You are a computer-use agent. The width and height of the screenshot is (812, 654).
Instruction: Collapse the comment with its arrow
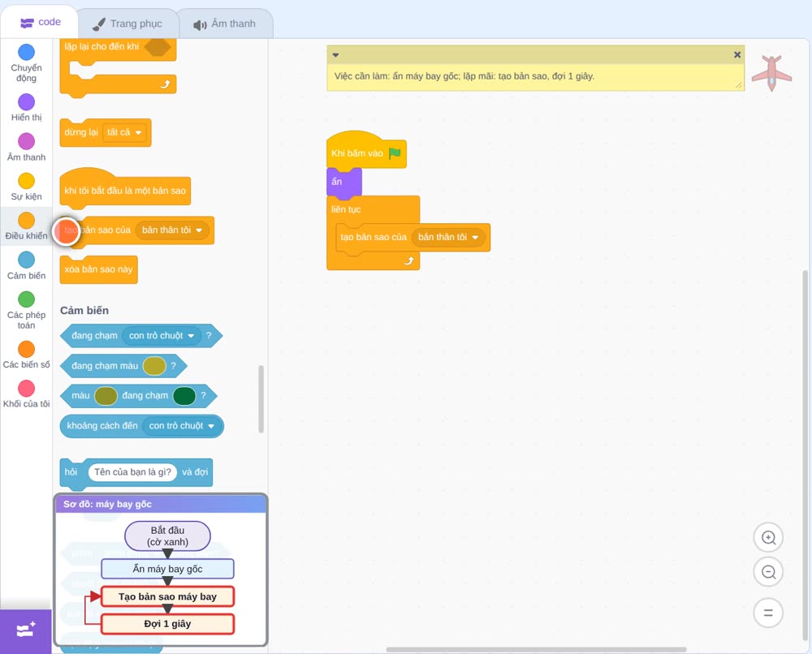(x=335, y=55)
